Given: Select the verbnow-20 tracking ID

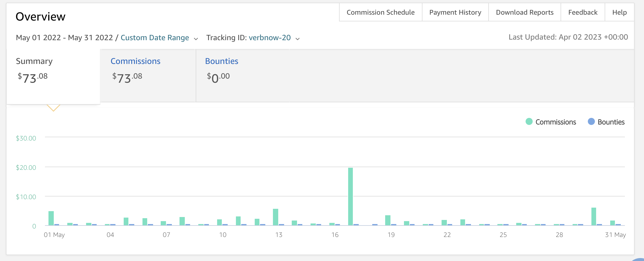Looking at the screenshot, I should [x=270, y=38].
